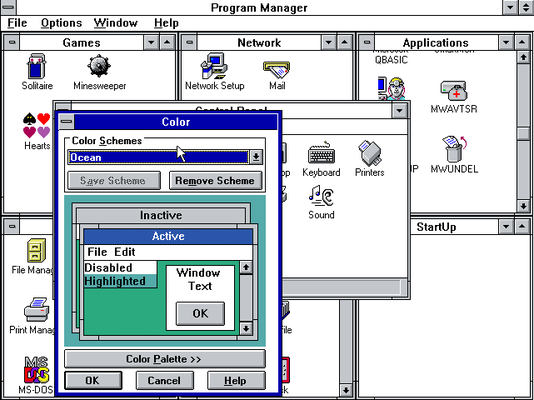Click the Active title bar in preview

[168, 236]
